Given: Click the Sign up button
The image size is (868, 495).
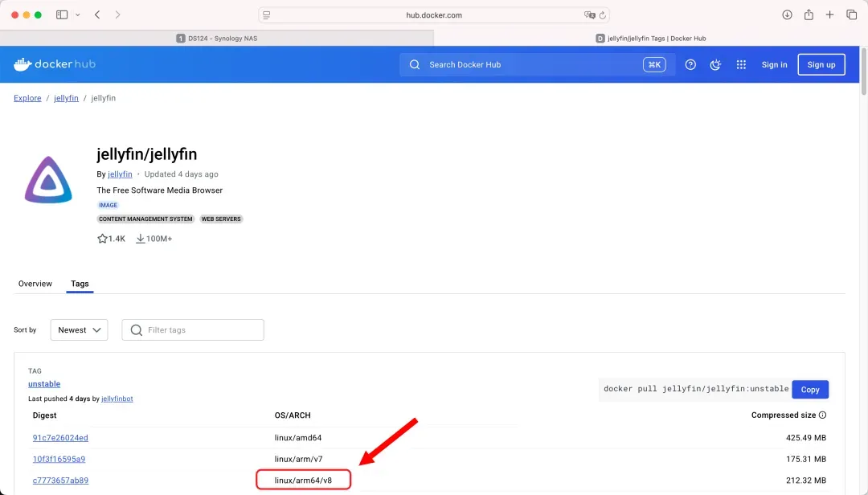Looking at the screenshot, I should pyautogui.click(x=821, y=65).
